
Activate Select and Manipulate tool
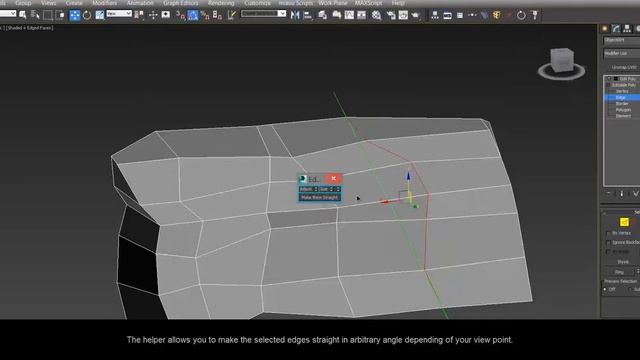point(153,15)
